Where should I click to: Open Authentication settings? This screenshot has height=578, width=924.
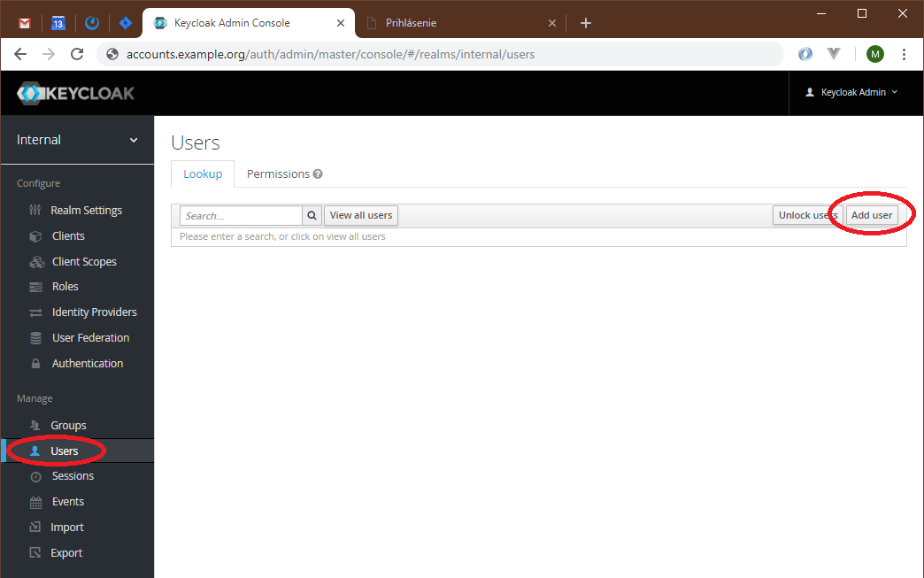tap(88, 364)
